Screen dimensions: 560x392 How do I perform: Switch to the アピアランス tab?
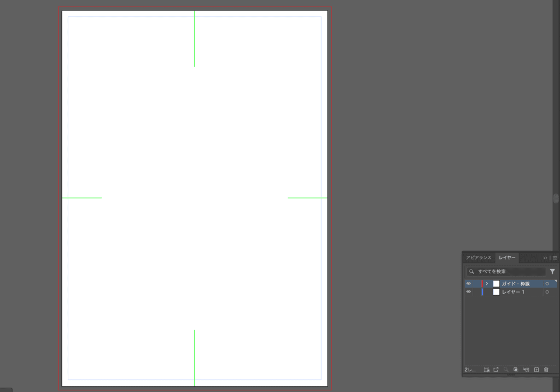point(479,258)
